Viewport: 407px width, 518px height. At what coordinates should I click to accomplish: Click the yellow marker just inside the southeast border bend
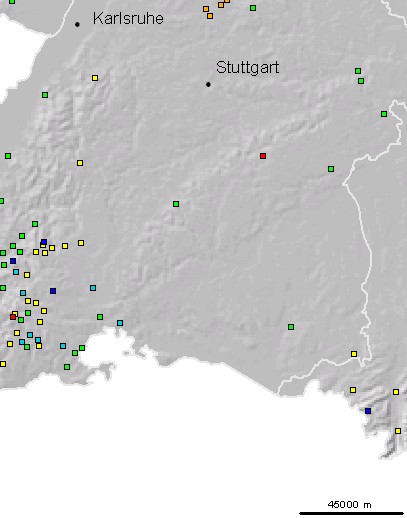(x=354, y=354)
